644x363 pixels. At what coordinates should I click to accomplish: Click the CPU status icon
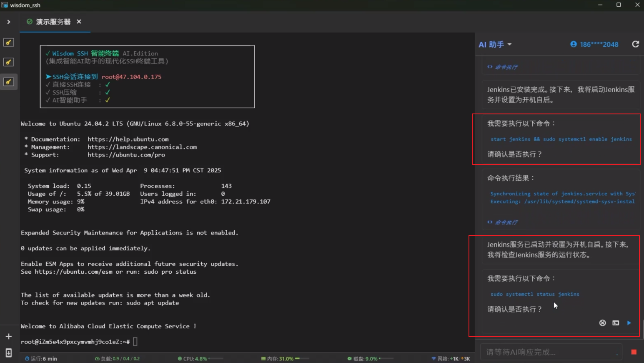pos(180,359)
